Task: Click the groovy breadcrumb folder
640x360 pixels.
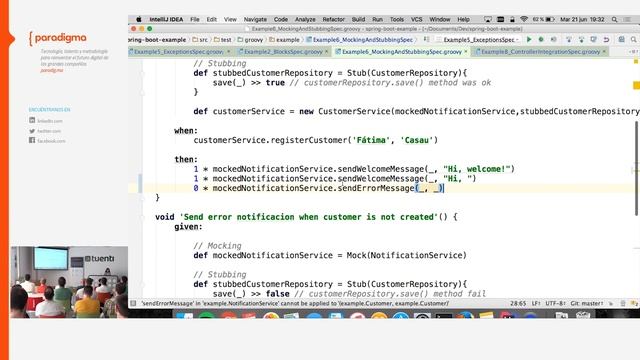Action: point(250,40)
